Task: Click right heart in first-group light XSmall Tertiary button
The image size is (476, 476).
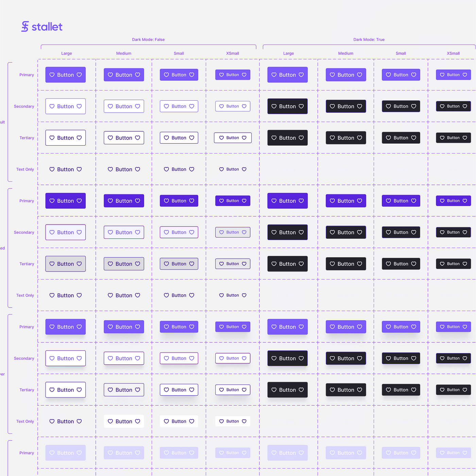Action: pos(244,138)
